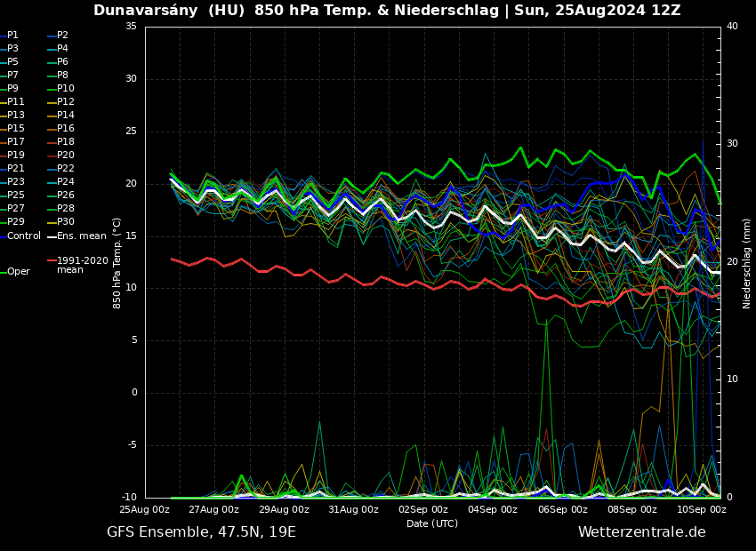756x551 pixels.
Task: Click the P10 legend label
Action: [x=66, y=89]
